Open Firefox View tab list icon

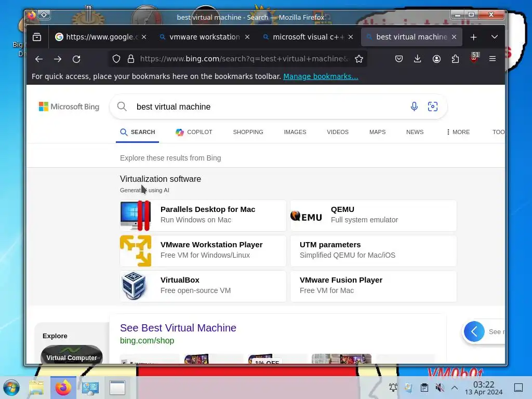(37, 37)
